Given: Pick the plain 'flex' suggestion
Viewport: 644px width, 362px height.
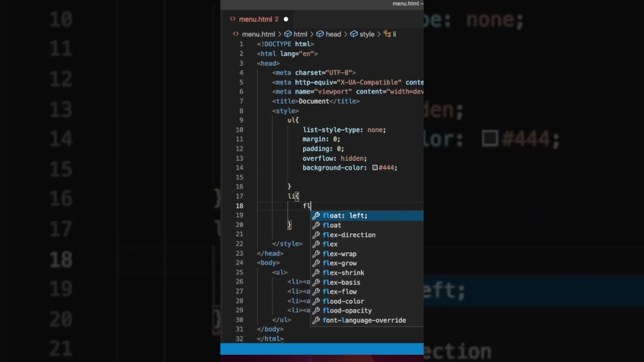Looking at the screenshot, I should (x=367, y=244).
